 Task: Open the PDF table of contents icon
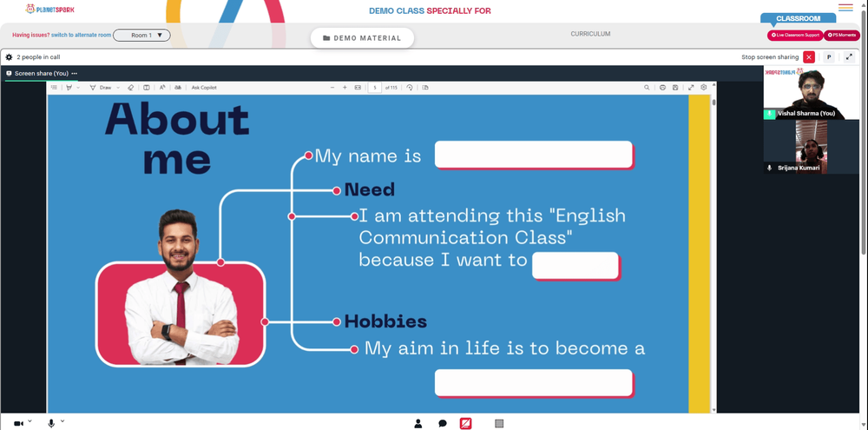coord(54,88)
